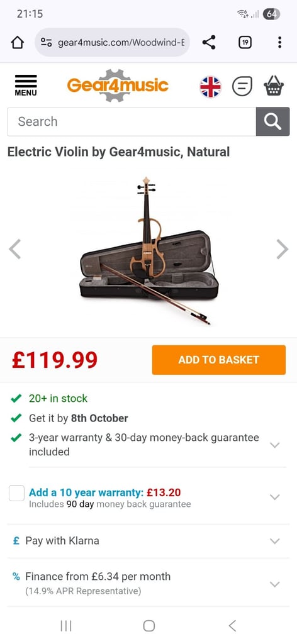Screen dimensions: 297x644
Task: Show previous product image arrow
Action: tap(15, 249)
